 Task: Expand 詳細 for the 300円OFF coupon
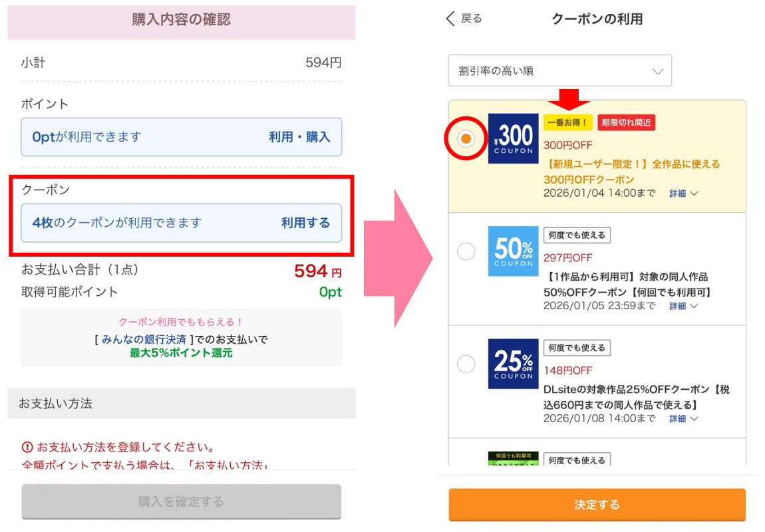(x=683, y=194)
